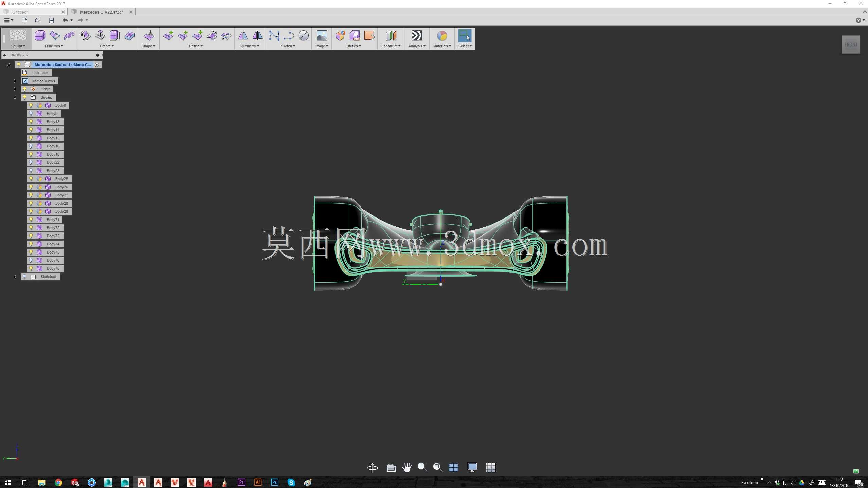The image size is (868, 488).
Task: Click the Undo arrow
Action: pyautogui.click(x=65, y=20)
